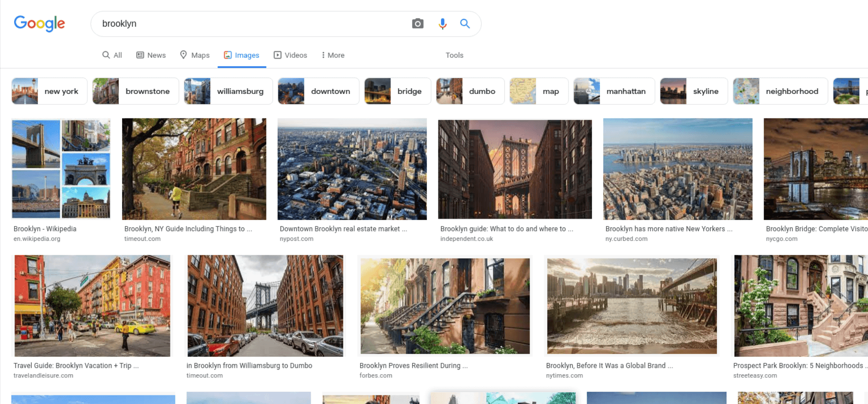Image resolution: width=868 pixels, height=404 pixels.
Task: Click 'Brooklyn Proves Resilient During' title
Action: pos(413,366)
